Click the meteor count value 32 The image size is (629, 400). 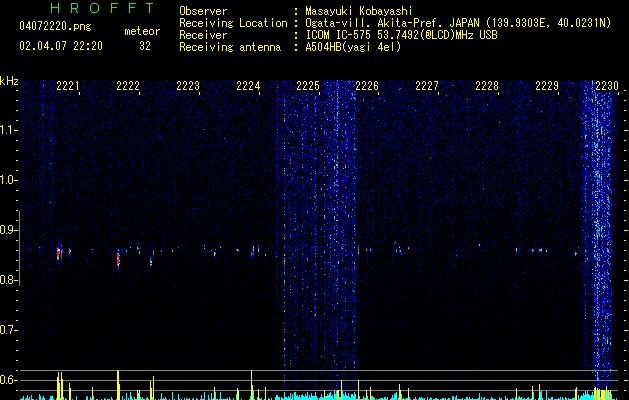pyautogui.click(x=145, y=46)
